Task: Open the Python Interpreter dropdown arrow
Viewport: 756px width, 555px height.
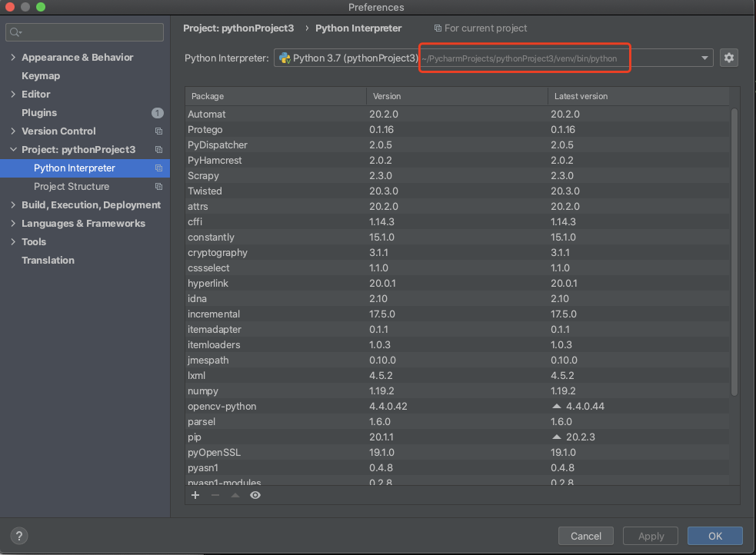Action: [704, 58]
